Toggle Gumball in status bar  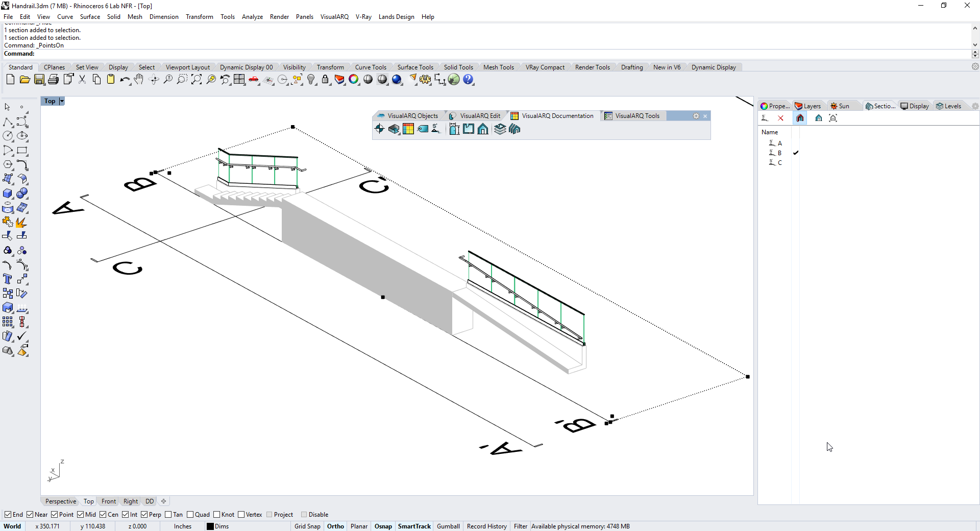(448, 526)
